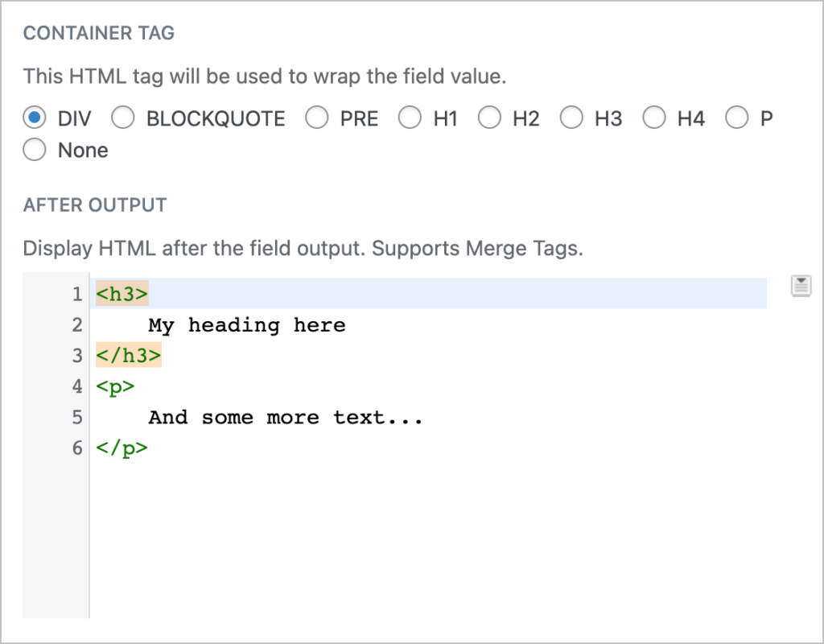The width and height of the screenshot is (824, 644).
Task: Select the H4 radio button
Action: point(654,118)
